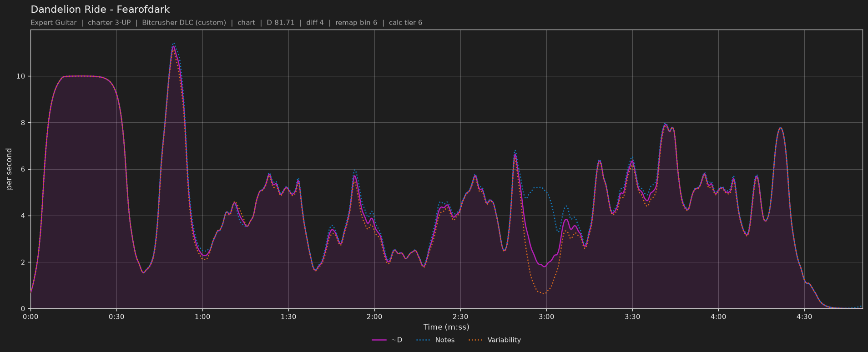The height and width of the screenshot is (352, 868).
Task: Click the blue Notes bump near 3:00
Action: click(x=539, y=187)
